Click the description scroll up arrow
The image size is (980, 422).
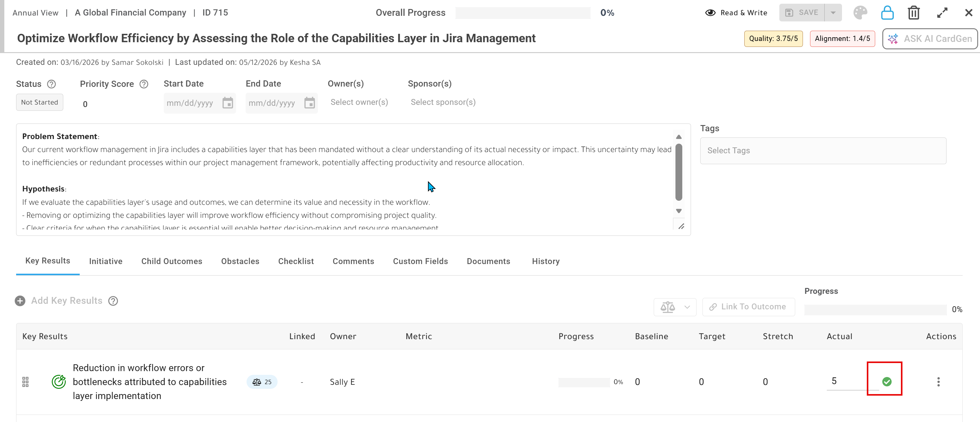click(x=679, y=137)
